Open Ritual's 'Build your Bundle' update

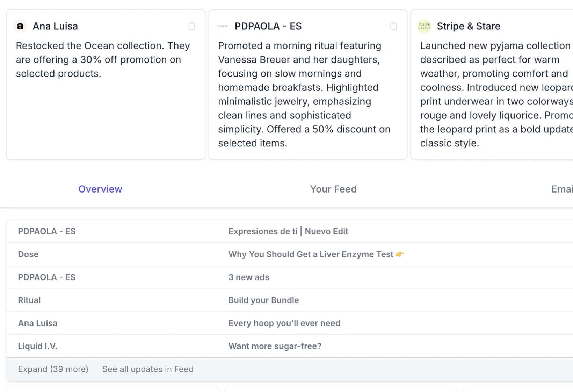[264, 300]
